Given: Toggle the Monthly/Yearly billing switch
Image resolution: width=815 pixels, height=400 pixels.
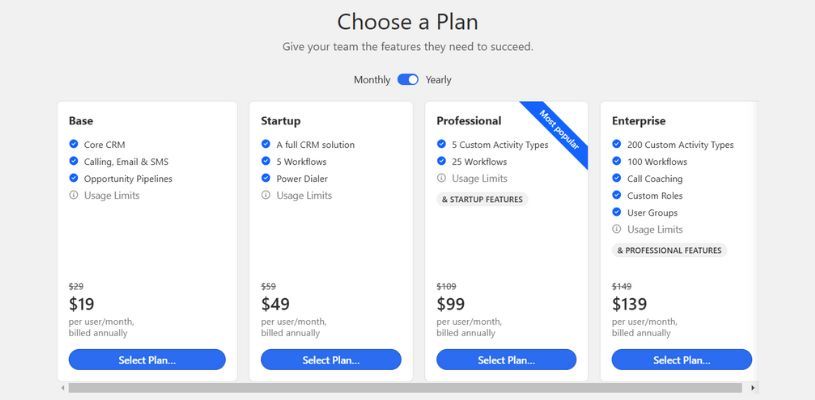Looking at the screenshot, I should 408,79.
